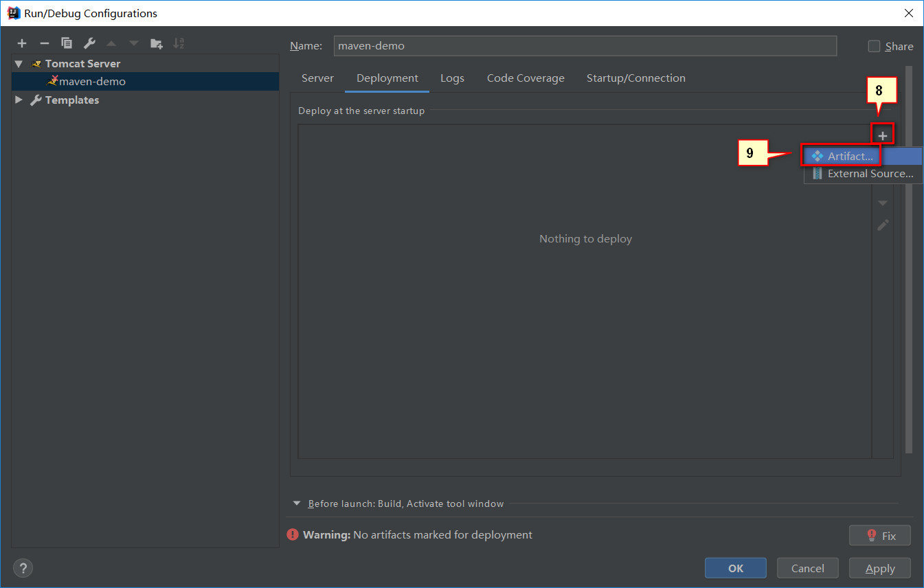
Task: Focus the Name input field
Action: pyautogui.click(x=585, y=46)
